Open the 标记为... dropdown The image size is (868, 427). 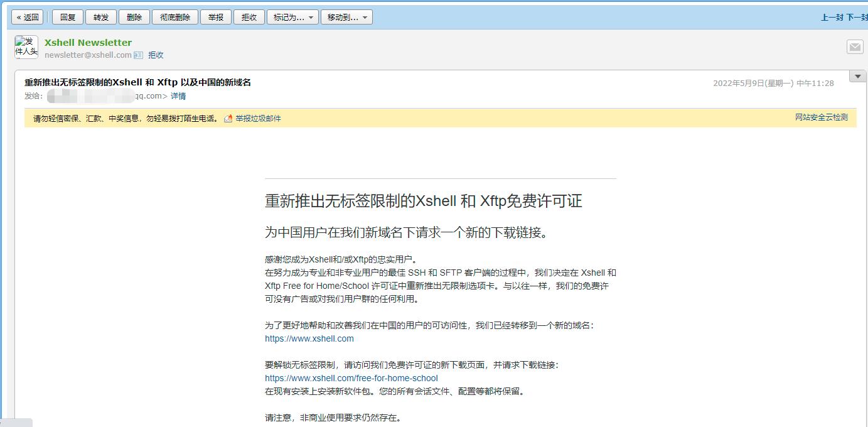pos(292,17)
